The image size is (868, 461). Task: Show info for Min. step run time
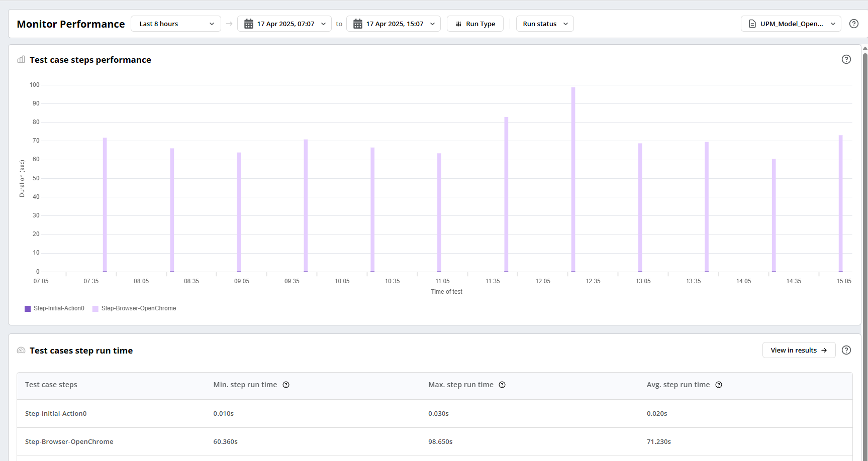286,385
